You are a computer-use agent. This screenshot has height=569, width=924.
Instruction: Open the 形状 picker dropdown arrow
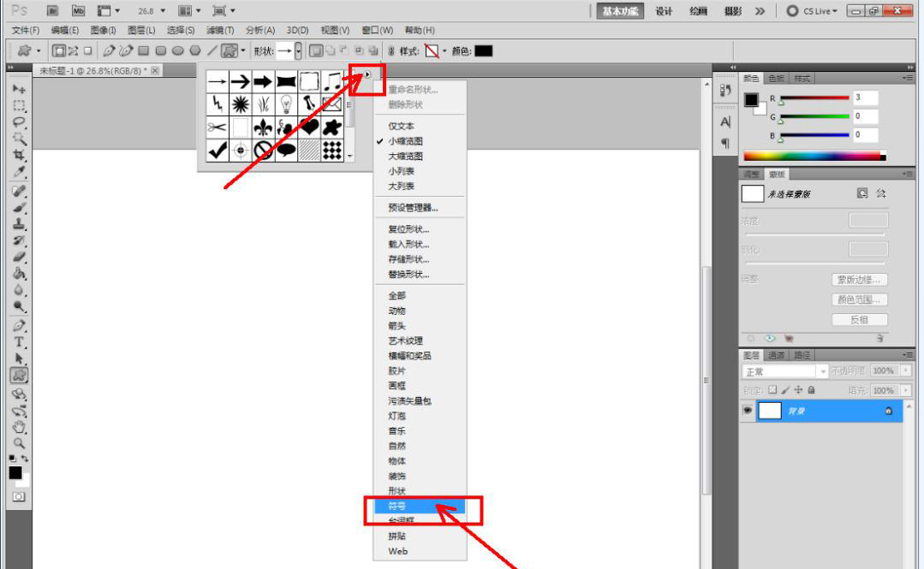[298, 51]
